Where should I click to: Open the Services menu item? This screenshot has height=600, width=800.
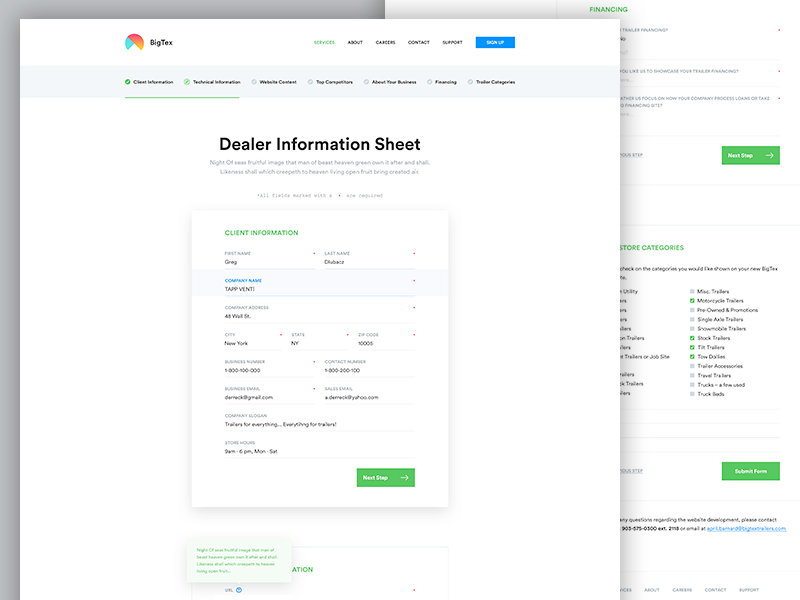(324, 43)
